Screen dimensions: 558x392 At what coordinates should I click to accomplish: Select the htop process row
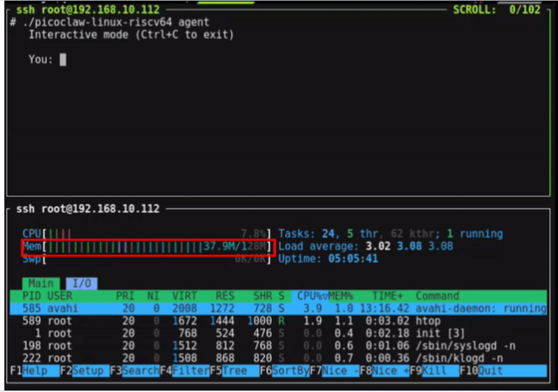click(278, 321)
